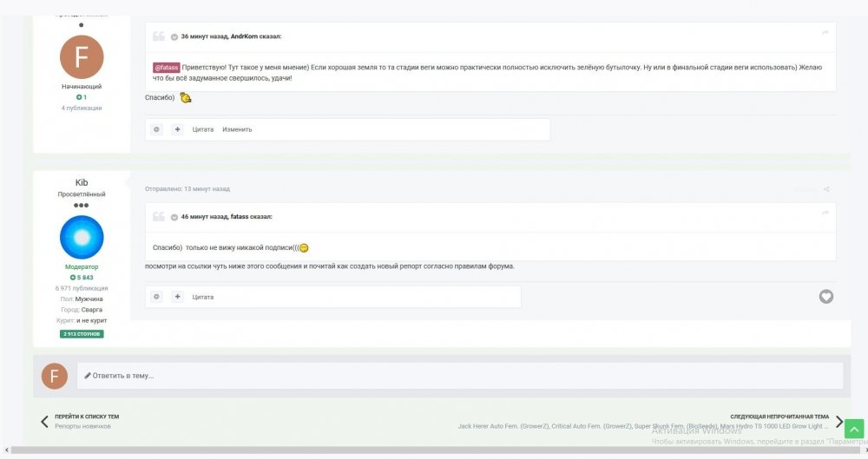
Task: Click Kib's blue avatar thumbnail
Action: click(x=82, y=237)
